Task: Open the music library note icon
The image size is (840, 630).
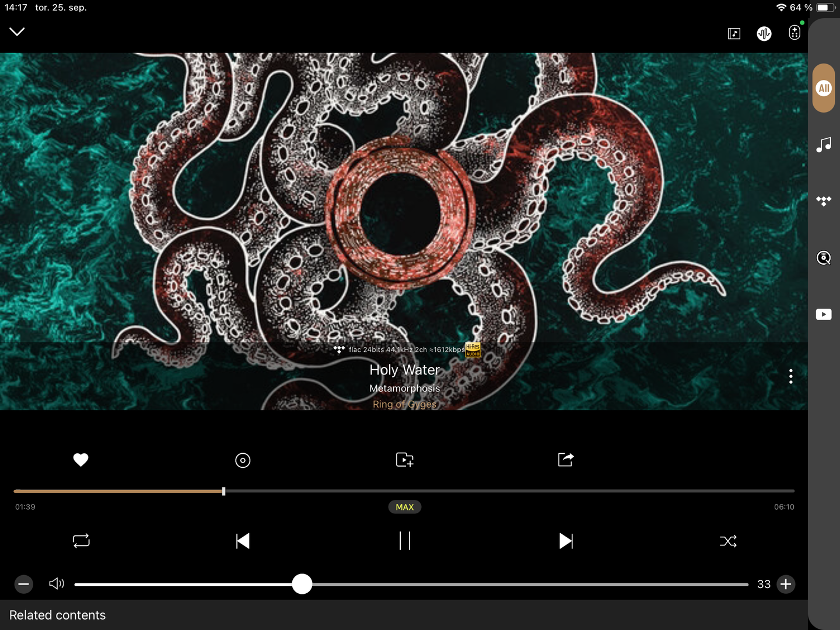Action: tap(823, 145)
